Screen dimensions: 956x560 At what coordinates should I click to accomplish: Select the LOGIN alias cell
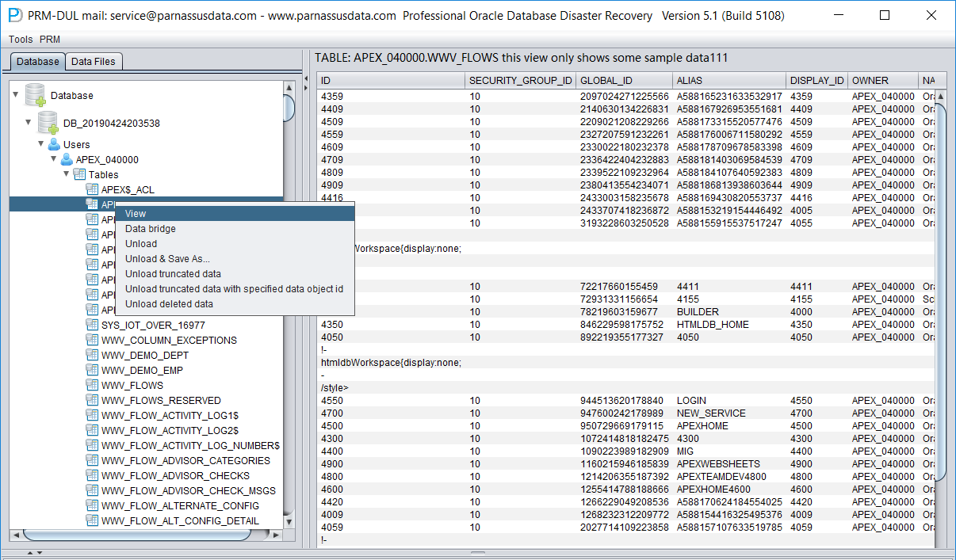729,401
